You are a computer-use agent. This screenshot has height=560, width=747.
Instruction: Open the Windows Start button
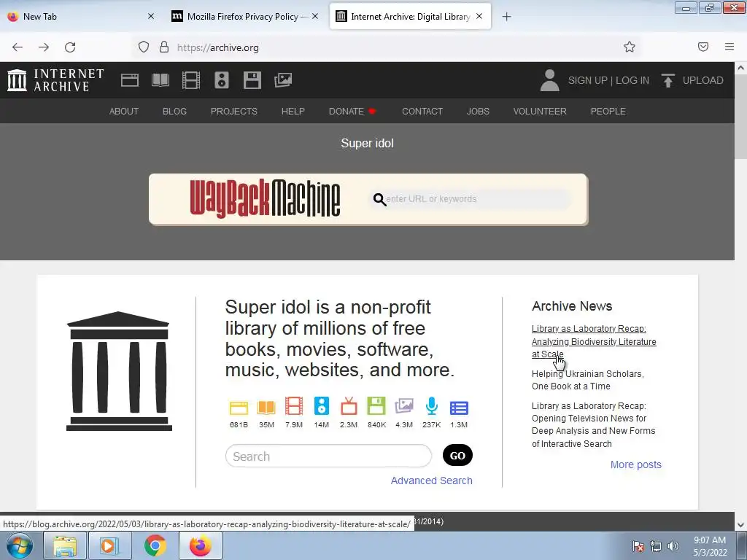(x=20, y=545)
